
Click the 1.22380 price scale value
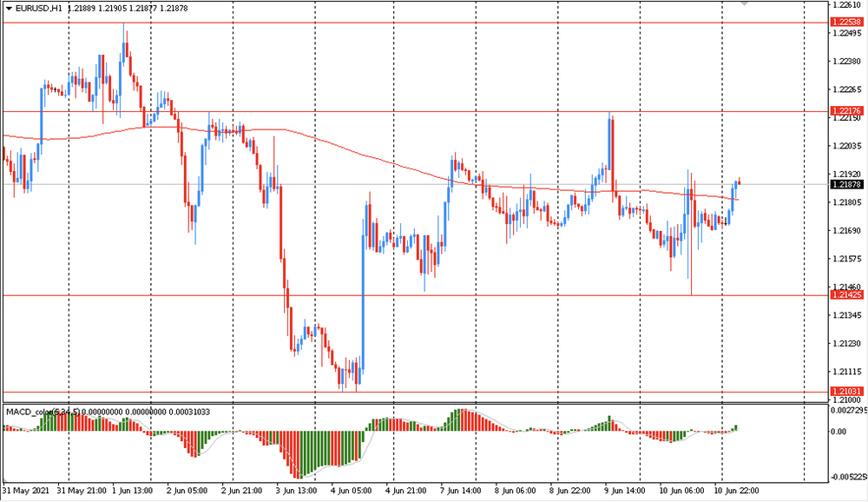tap(847, 61)
